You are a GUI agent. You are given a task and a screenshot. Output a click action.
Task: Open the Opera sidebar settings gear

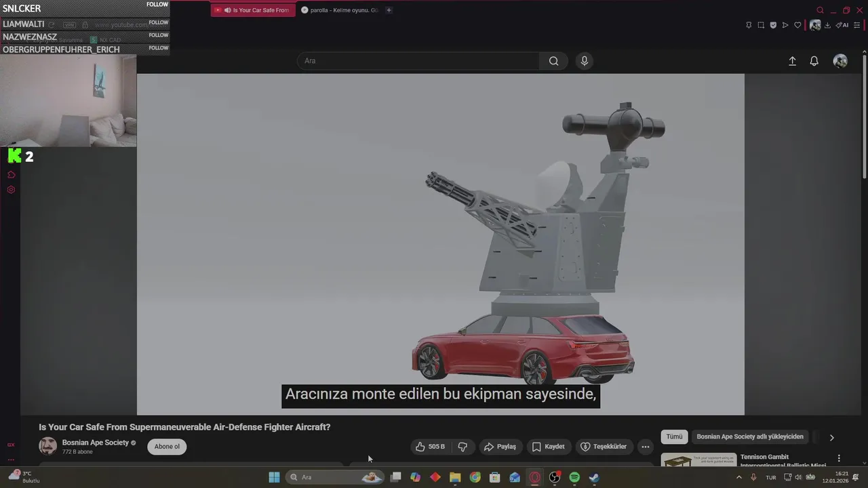click(11, 190)
